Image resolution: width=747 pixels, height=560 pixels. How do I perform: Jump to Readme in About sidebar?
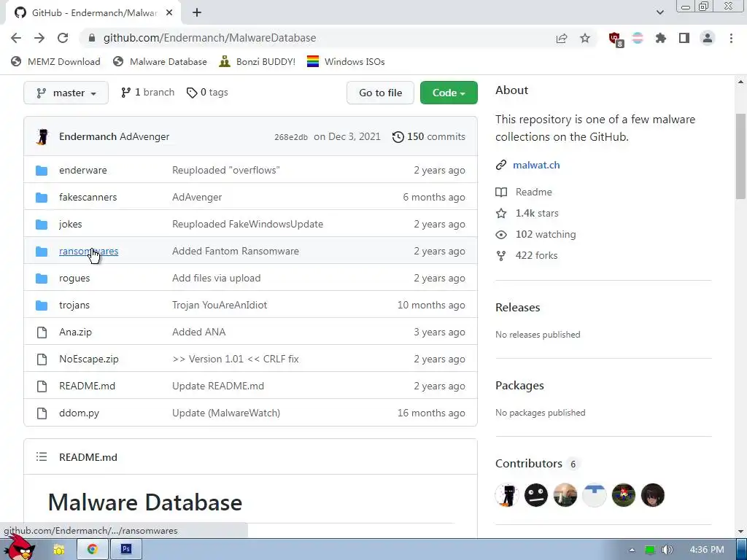(x=524, y=192)
